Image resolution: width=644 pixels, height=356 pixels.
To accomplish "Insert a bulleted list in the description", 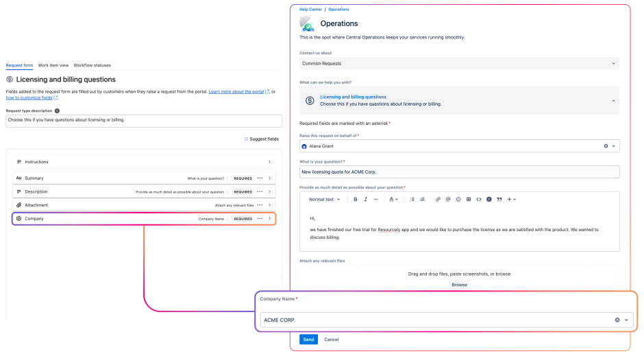I will pos(412,200).
